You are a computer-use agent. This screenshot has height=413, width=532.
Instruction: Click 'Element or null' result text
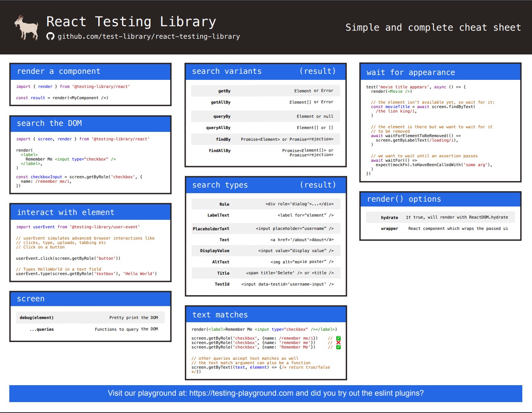click(x=315, y=117)
